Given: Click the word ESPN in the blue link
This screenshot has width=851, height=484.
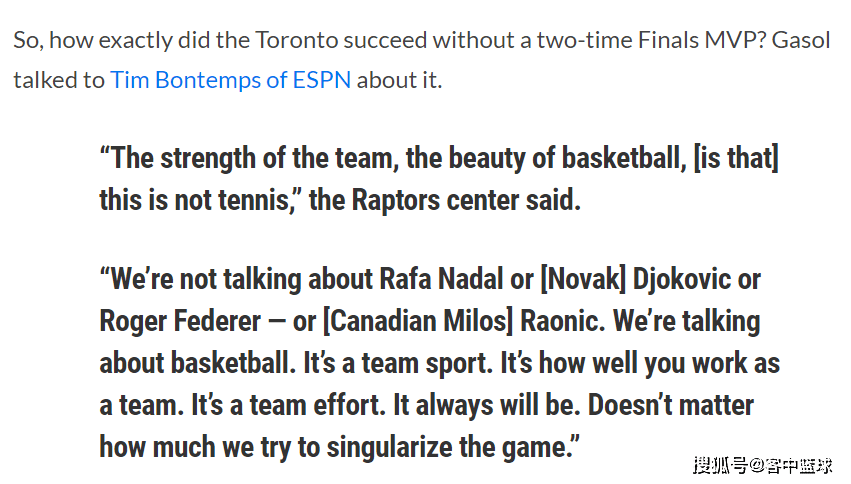Looking at the screenshot, I should click(x=322, y=80).
